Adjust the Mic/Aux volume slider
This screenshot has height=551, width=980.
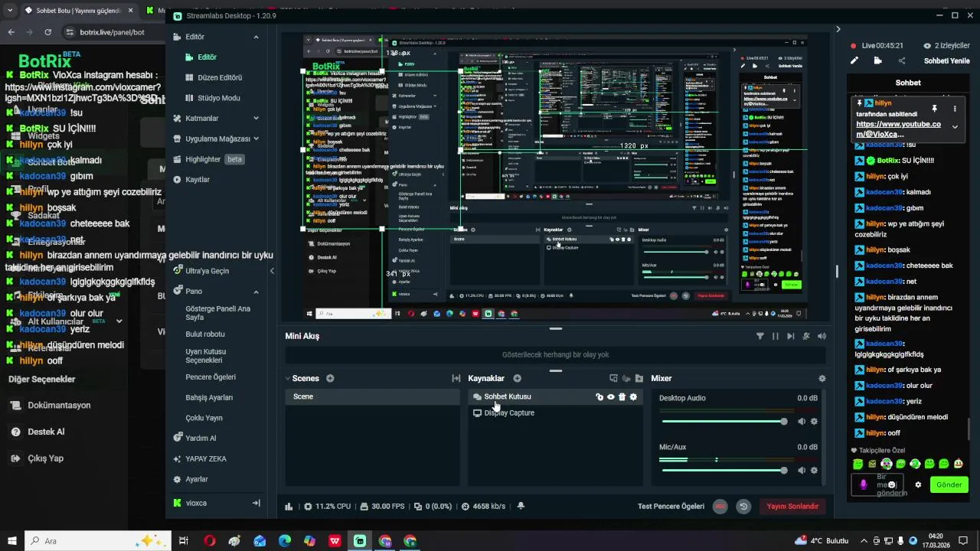point(724,471)
